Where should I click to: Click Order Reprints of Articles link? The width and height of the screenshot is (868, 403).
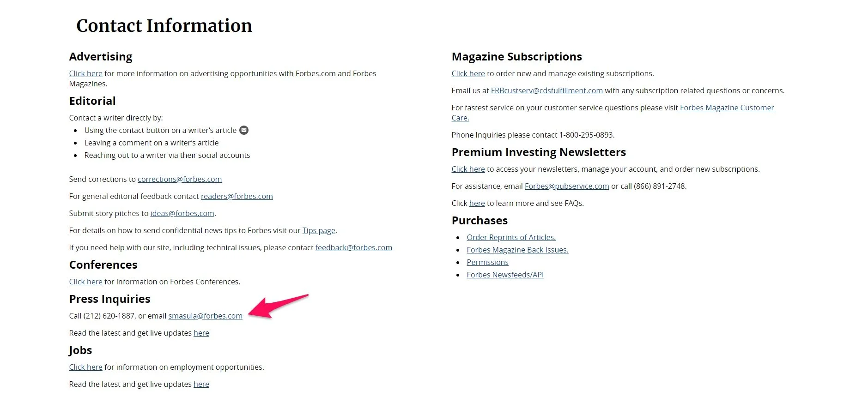click(x=511, y=237)
